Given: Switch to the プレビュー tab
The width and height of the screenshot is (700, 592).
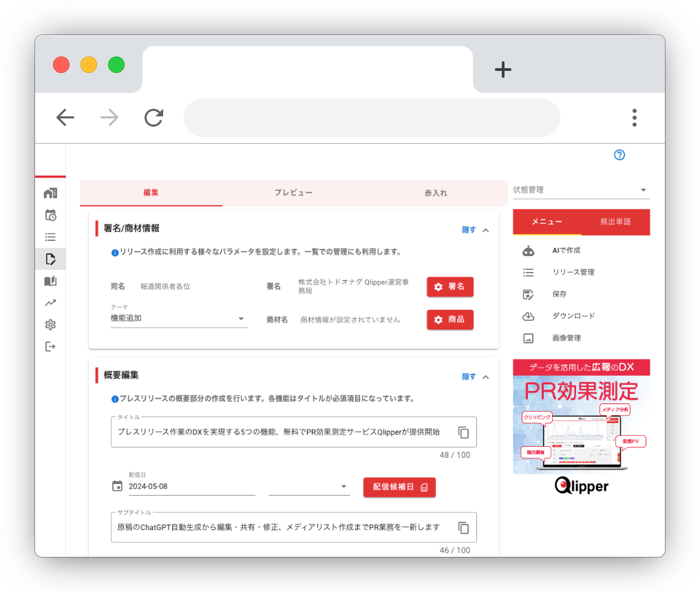Looking at the screenshot, I should 293,193.
